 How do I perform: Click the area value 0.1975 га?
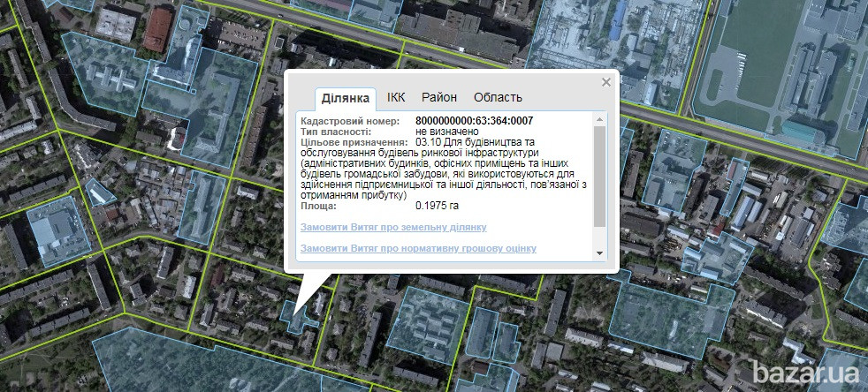(437, 206)
